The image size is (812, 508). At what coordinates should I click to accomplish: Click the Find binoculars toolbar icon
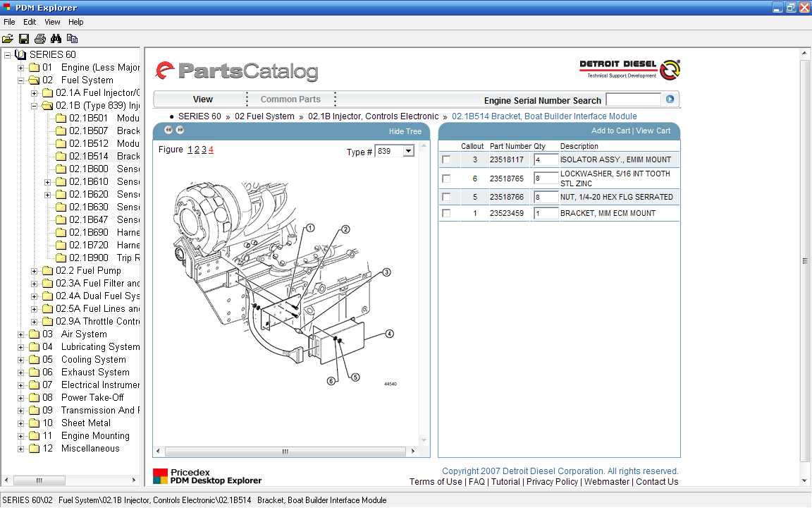pyautogui.click(x=56, y=38)
